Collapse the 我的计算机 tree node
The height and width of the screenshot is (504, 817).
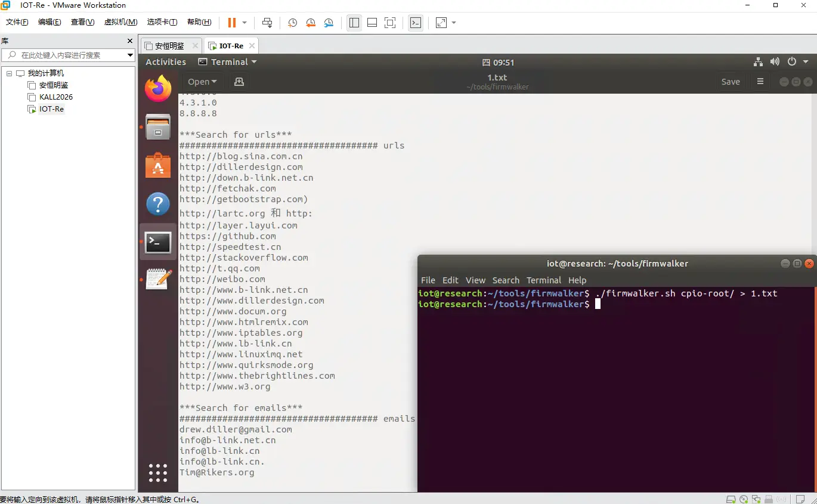coord(9,73)
